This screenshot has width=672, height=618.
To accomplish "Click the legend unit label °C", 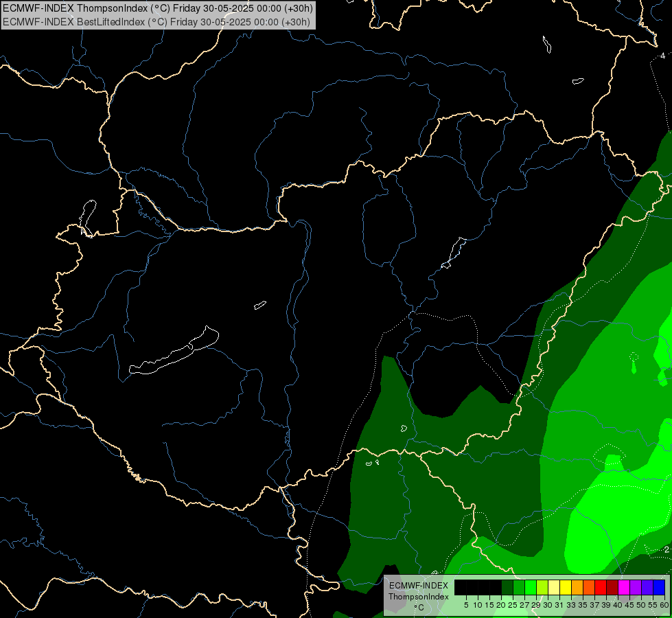I will click(419, 607).
